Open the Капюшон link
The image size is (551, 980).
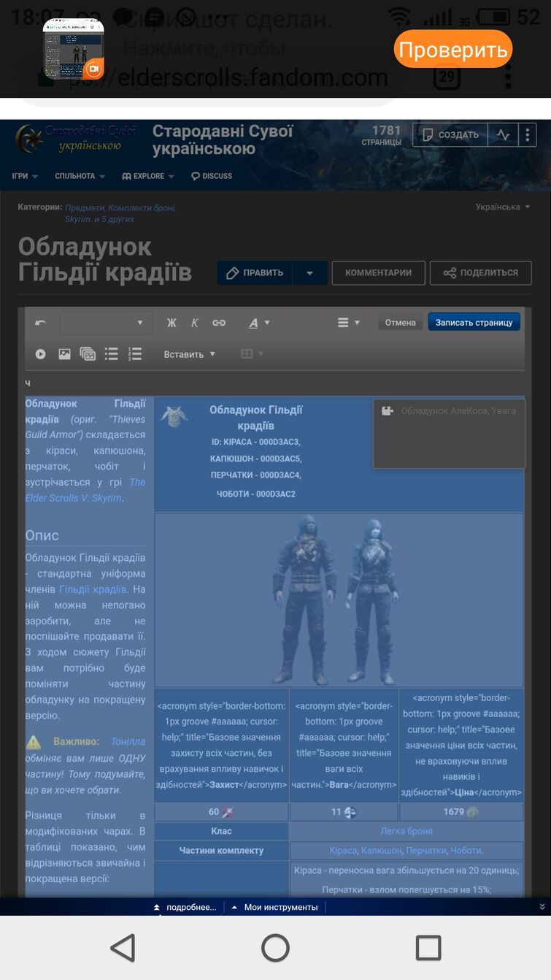[382, 851]
